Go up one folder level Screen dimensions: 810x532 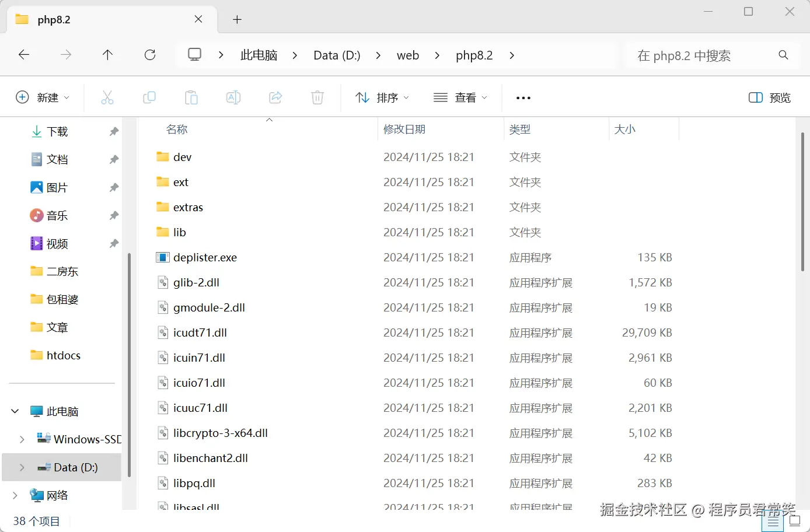pos(107,55)
